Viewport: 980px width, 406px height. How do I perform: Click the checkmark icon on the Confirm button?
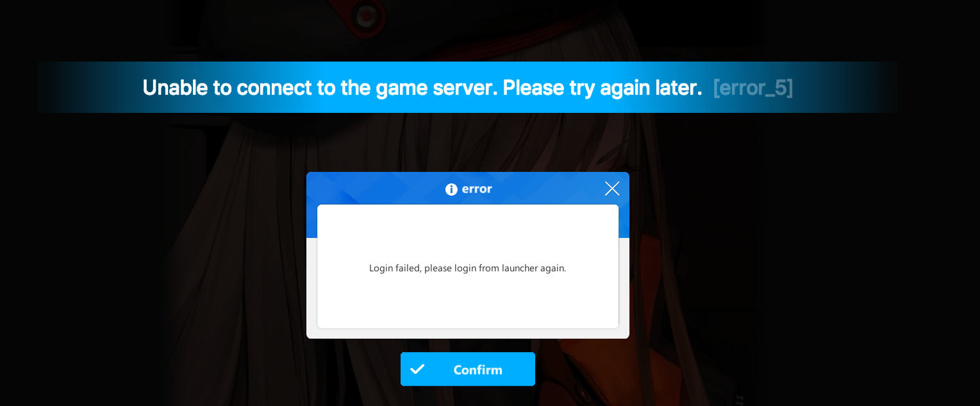tap(417, 369)
